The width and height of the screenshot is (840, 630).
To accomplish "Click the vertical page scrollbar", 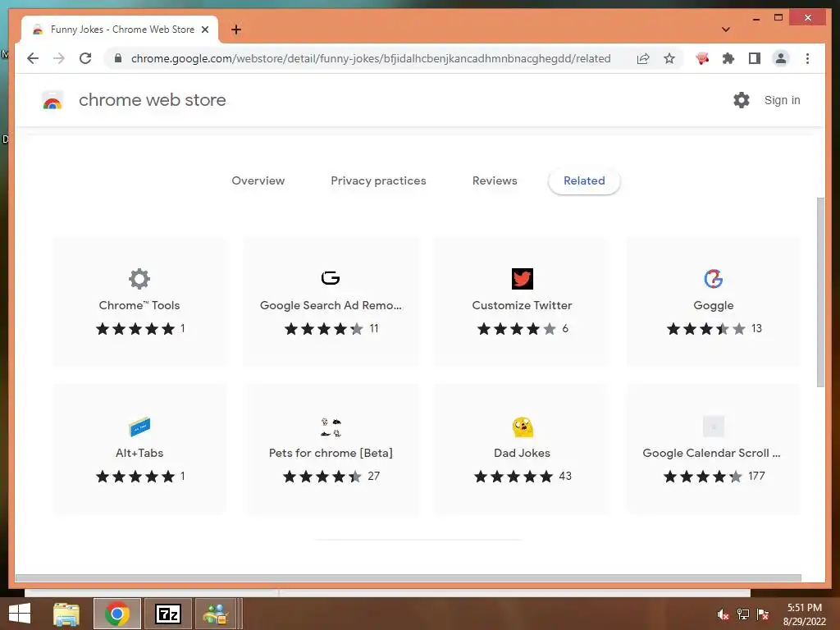I will [820, 292].
